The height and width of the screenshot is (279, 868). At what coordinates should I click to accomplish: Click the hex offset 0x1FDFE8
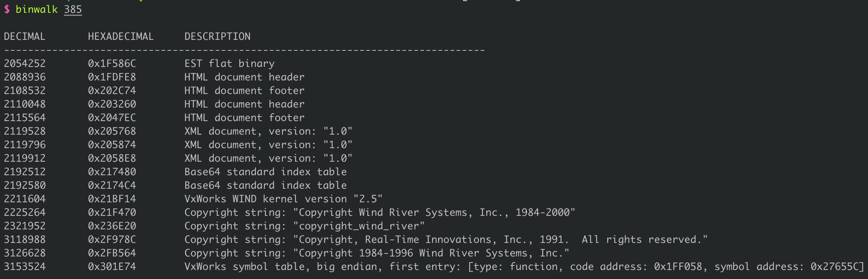(112, 77)
